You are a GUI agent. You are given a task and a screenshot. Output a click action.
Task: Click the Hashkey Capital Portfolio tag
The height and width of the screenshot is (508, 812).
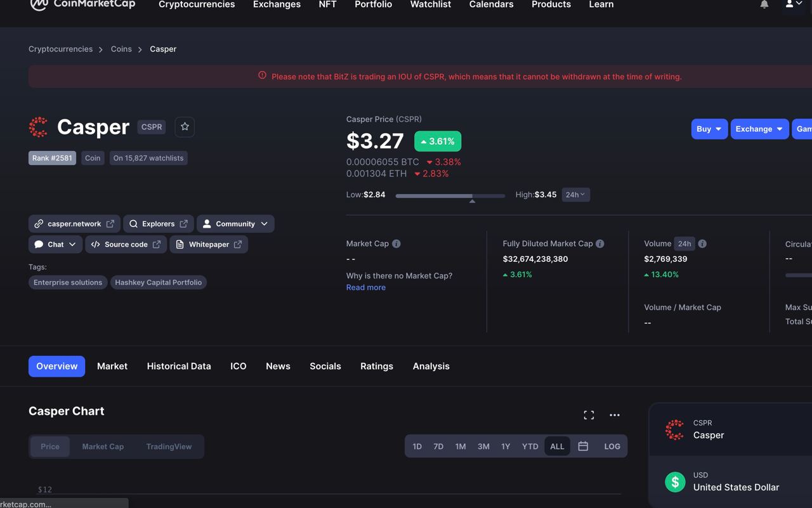coord(159,282)
